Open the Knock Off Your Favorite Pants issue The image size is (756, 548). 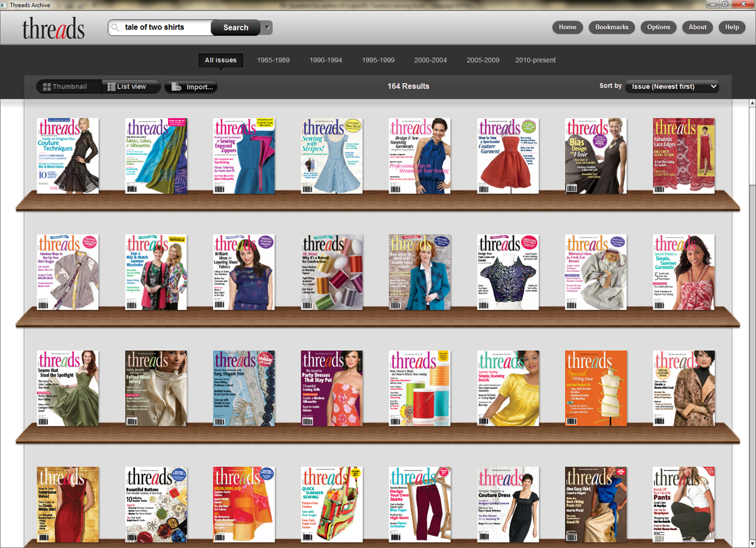tap(684, 505)
